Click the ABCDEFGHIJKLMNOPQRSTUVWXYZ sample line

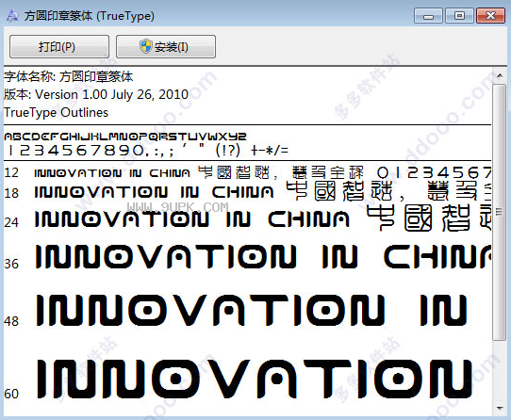[125, 137]
